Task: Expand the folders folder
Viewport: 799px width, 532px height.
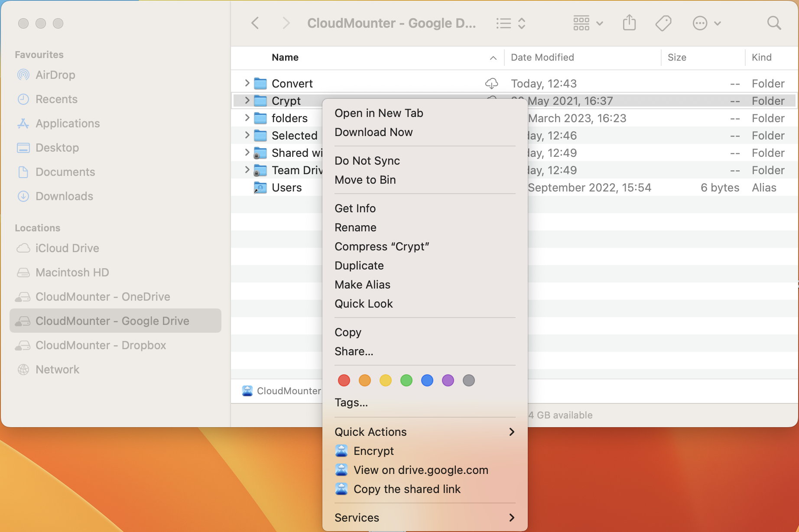Action: tap(247, 117)
